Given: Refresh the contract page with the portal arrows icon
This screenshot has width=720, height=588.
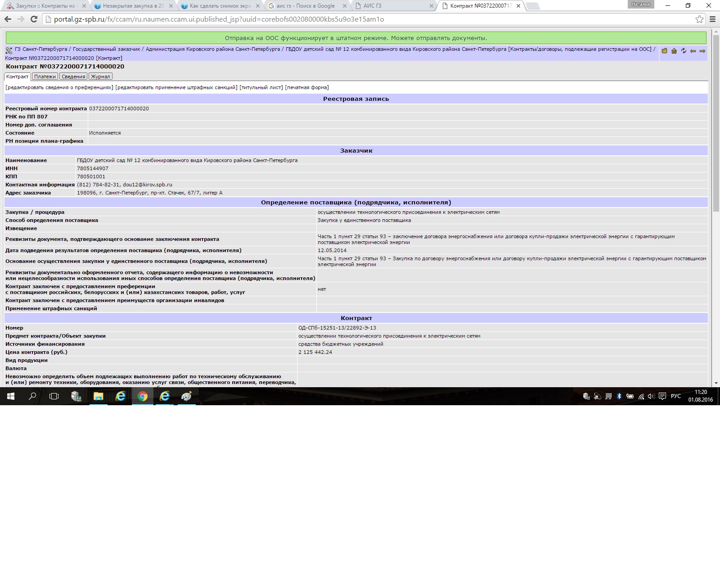Looking at the screenshot, I should point(684,51).
